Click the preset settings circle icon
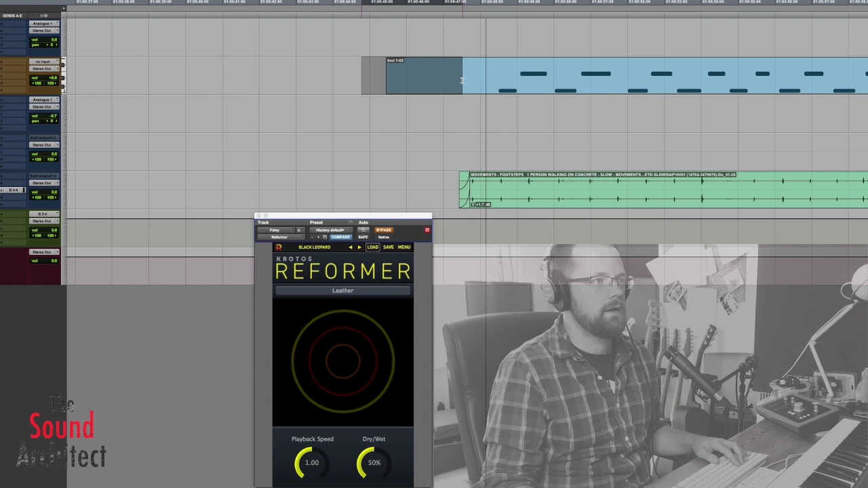Viewport: 868px width, 488px height. (351, 222)
